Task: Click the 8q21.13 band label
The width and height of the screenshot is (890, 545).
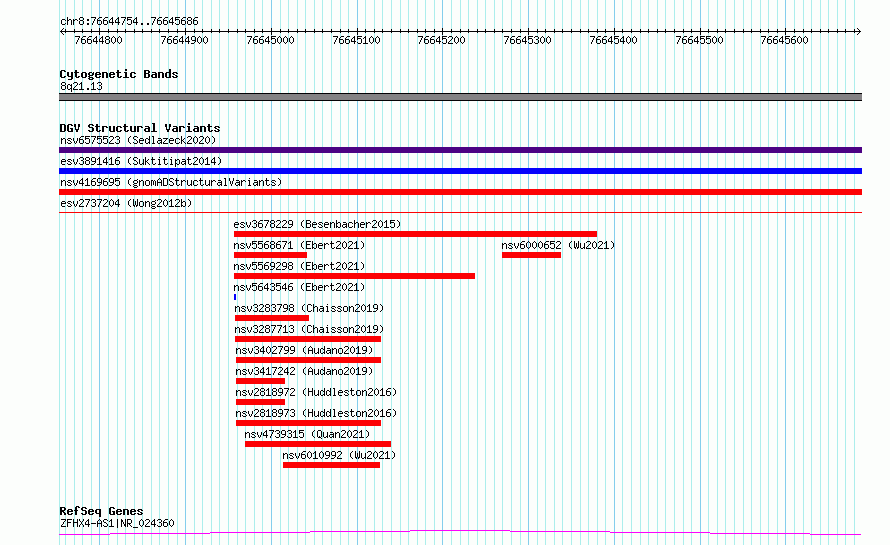Action: (81, 86)
